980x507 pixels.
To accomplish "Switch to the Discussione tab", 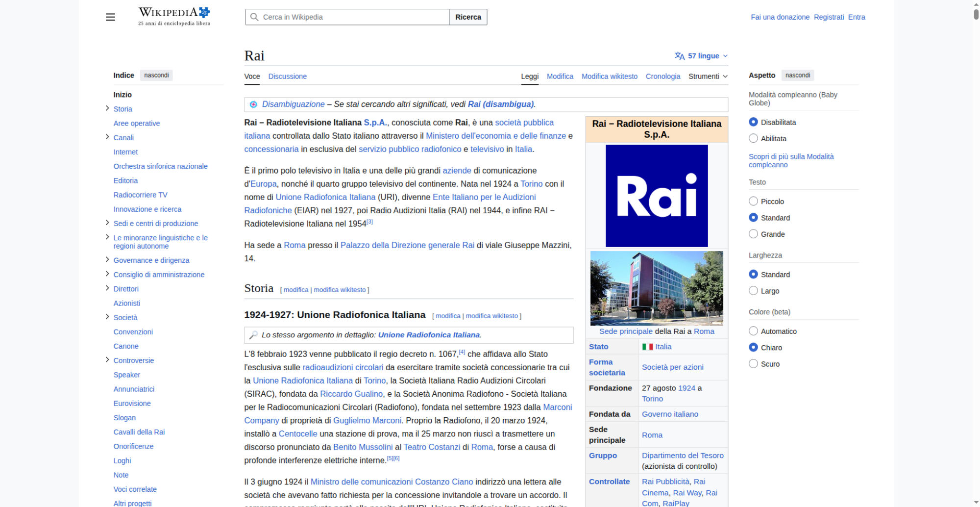I will [287, 76].
